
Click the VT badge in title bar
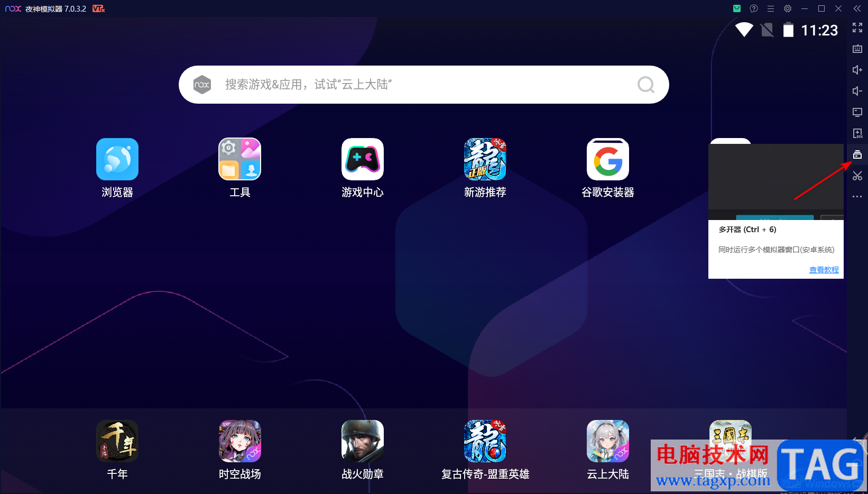click(x=98, y=8)
